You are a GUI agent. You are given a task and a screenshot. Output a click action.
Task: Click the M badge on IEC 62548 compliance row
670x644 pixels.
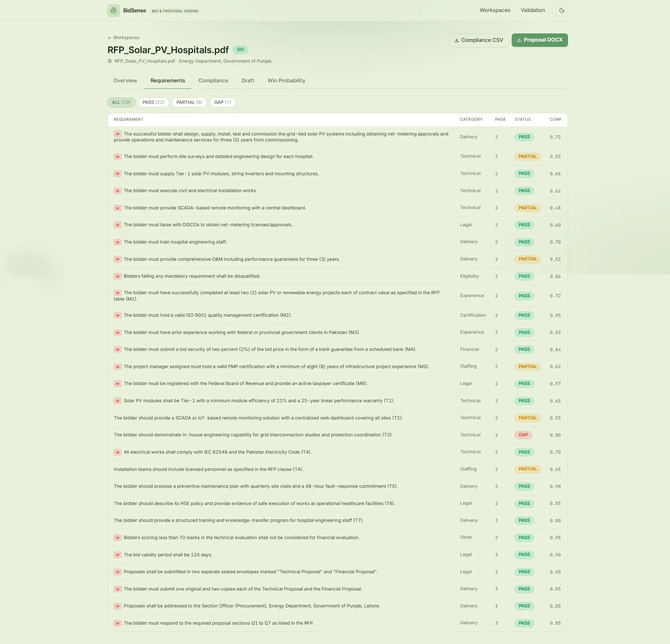117,452
